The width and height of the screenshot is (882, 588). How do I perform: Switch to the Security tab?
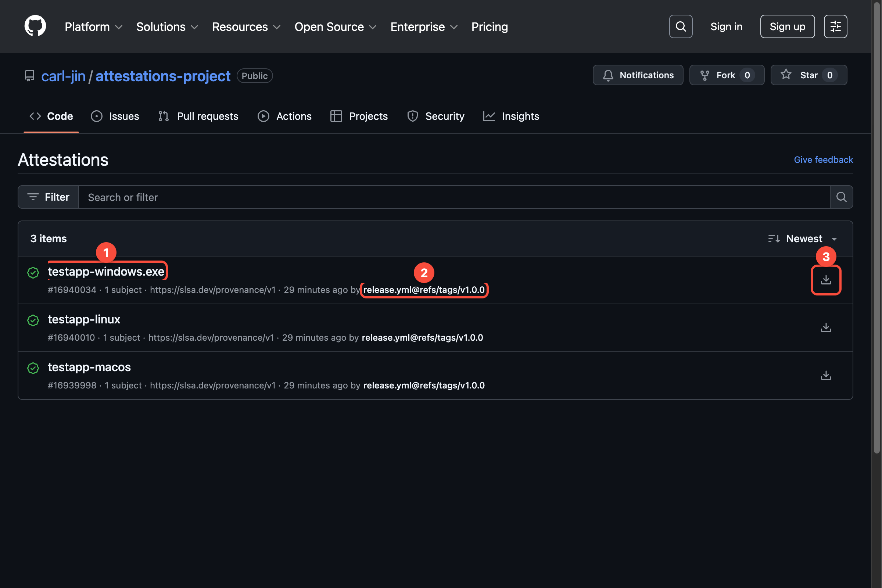[x=436, y=116]
